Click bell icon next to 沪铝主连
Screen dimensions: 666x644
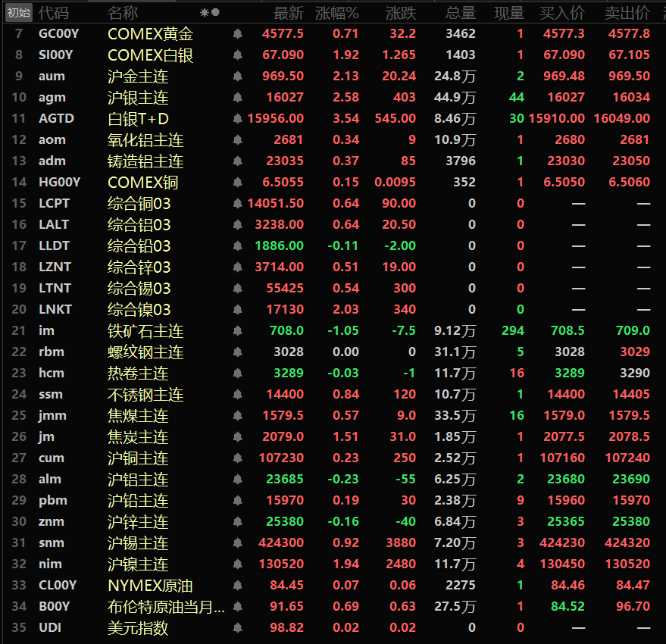click(237, 479)
